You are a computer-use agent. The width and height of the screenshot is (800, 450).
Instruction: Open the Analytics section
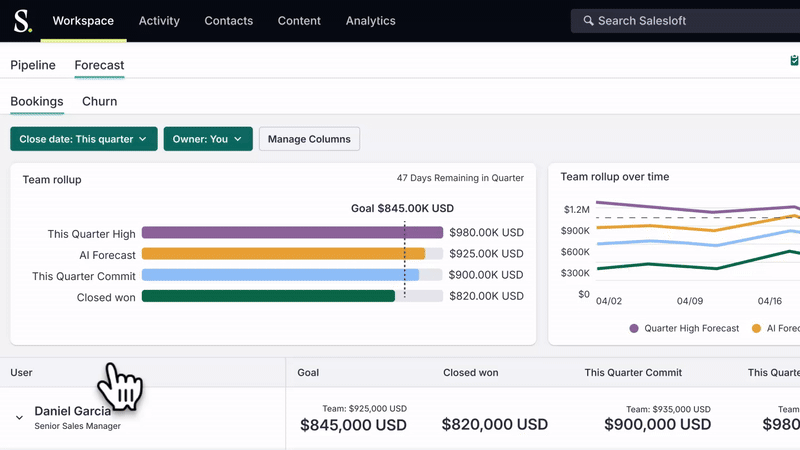tap(370, 21)
